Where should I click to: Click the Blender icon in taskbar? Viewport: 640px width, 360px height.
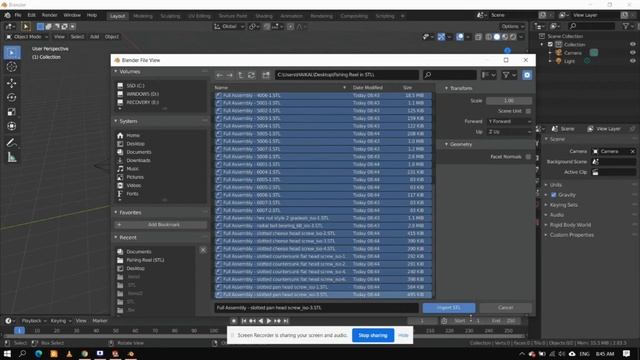pos(131,354)
